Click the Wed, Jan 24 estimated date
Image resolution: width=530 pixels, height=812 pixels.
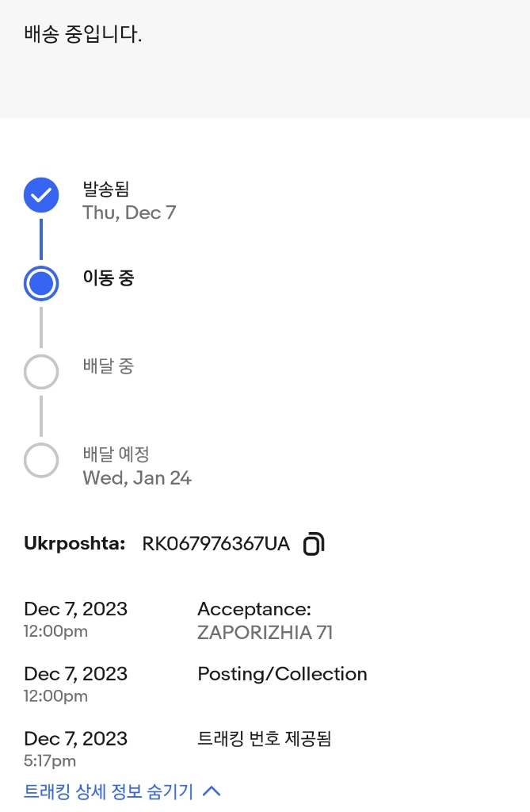[x=137, y=478]
